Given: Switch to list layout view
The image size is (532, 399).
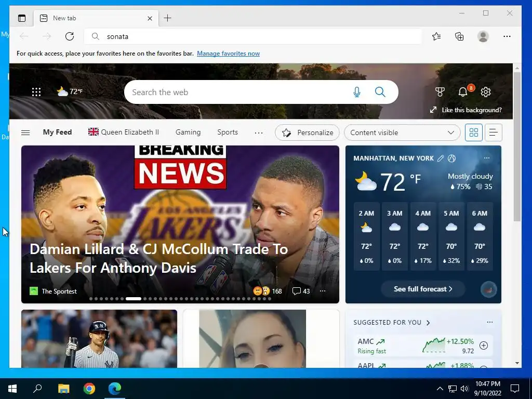Looking at the screenshot, I should tap(494, 132).
